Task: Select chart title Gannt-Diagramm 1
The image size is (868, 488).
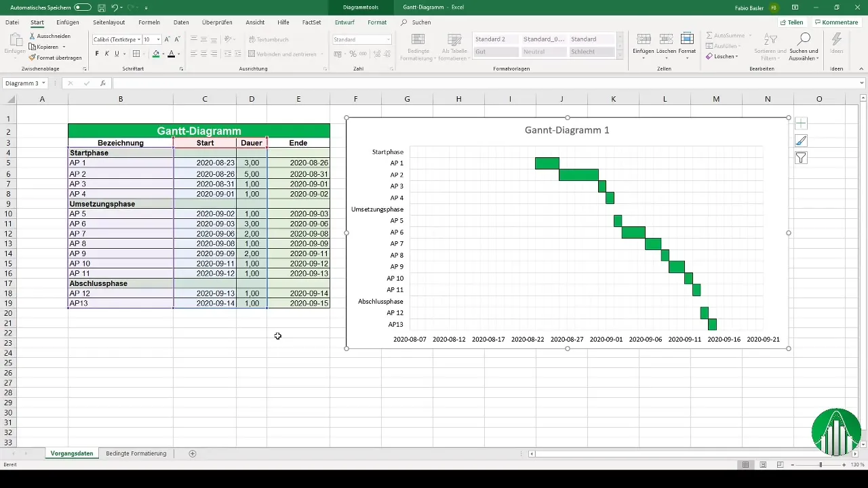Action: click(567, 129)
